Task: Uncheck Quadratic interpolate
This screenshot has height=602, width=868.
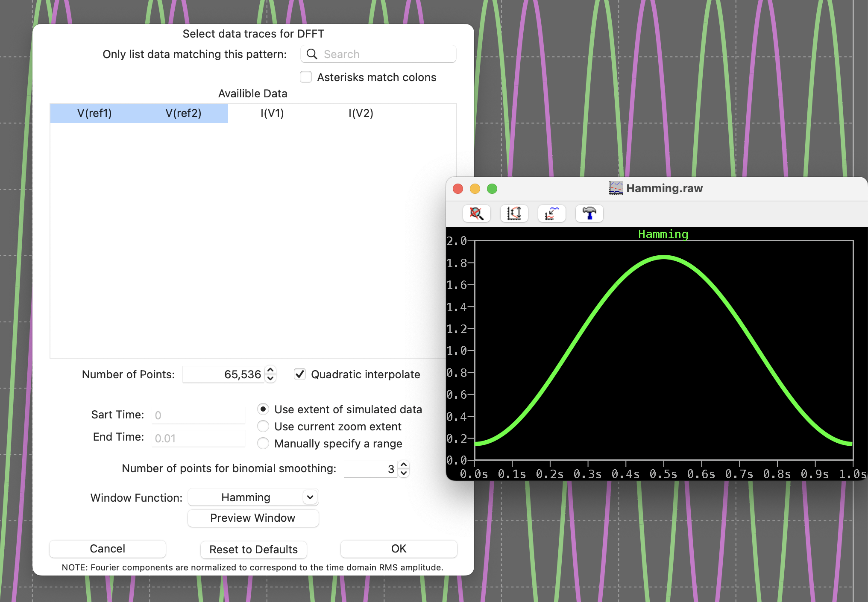Action: pyautogui.click(x=300, y=374)
